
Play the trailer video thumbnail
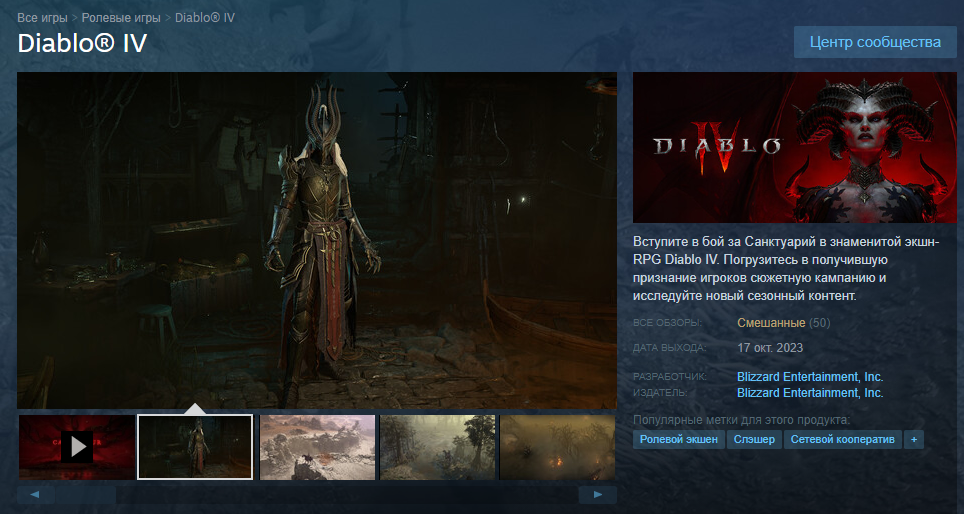tap(77, 447)
